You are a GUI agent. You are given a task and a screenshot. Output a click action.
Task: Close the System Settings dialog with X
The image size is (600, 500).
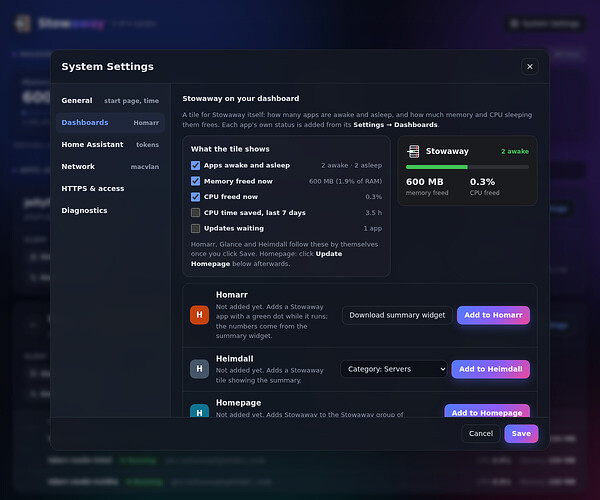click(x=530, y=67)
